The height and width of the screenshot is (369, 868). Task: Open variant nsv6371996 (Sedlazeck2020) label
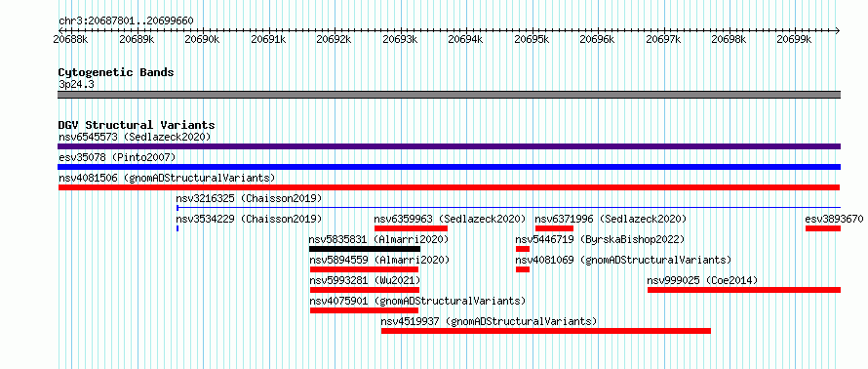[x=611, y=219]
